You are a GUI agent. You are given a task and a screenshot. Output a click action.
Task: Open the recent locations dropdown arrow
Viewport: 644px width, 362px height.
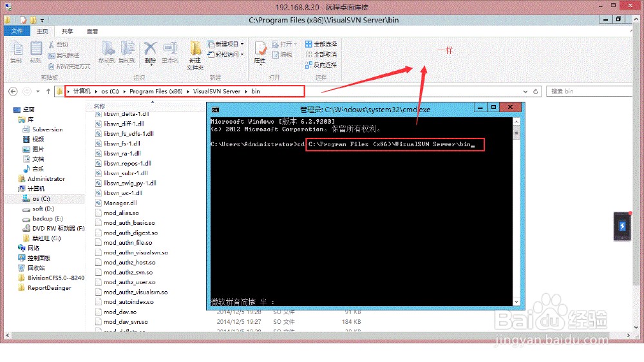point(38,91)
